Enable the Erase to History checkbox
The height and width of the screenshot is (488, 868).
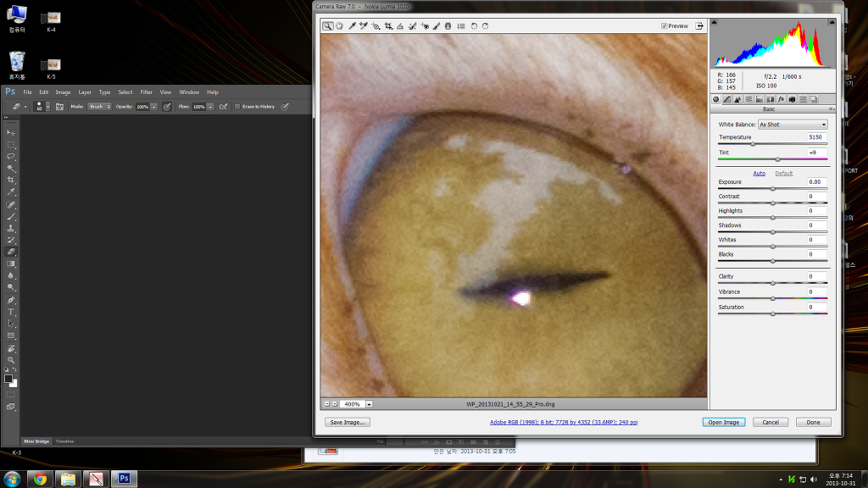pos(237,107)
